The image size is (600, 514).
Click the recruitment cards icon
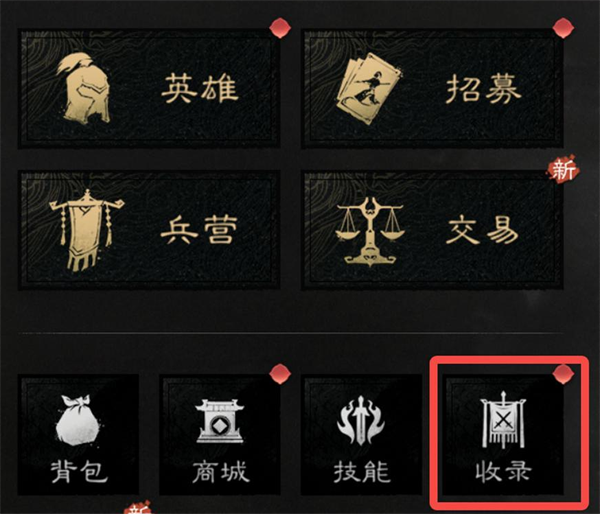click(x=369, y=88)
